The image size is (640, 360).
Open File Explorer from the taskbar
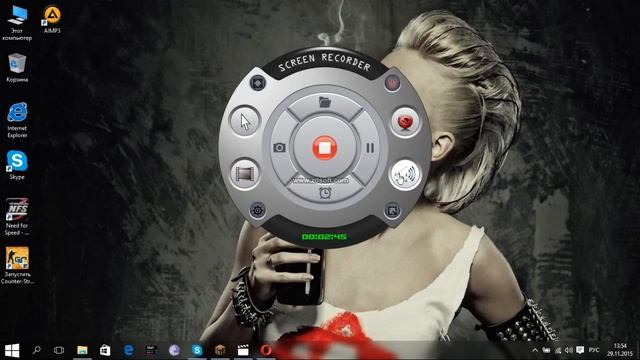(x=82, y=350)
